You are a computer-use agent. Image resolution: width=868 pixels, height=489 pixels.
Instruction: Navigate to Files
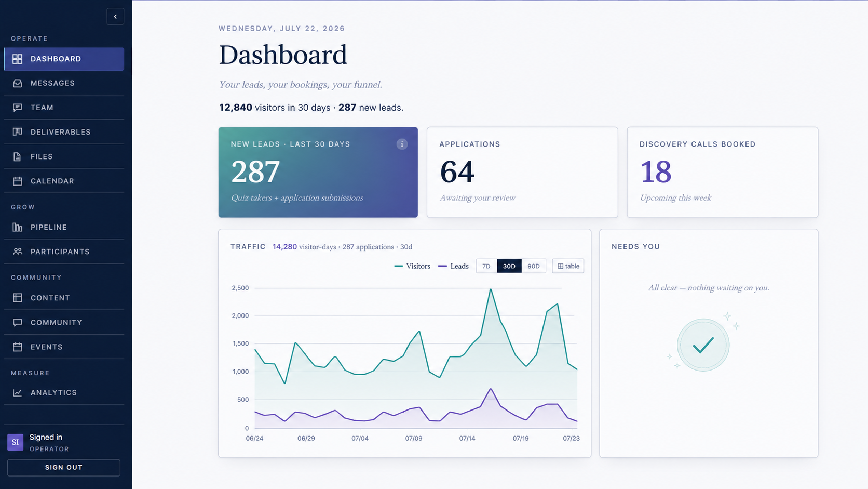[x=64, y=156]
